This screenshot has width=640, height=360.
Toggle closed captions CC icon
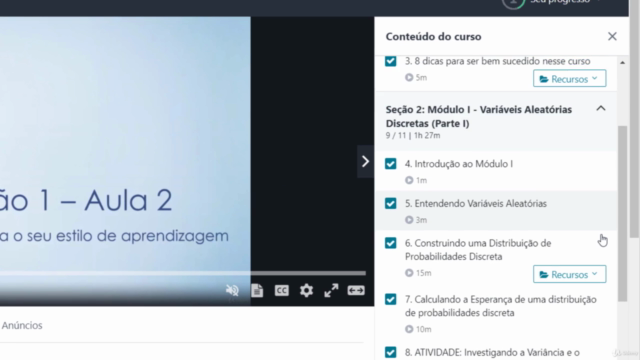282,290
